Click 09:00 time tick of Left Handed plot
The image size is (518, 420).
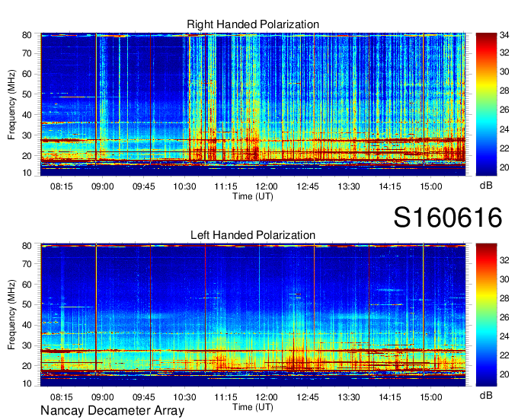102,397
